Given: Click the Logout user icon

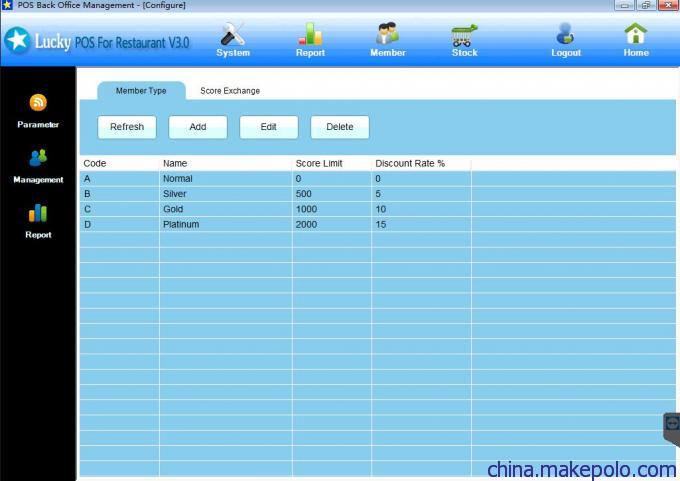Looking at the screenshot, I should tap(566, 34).
